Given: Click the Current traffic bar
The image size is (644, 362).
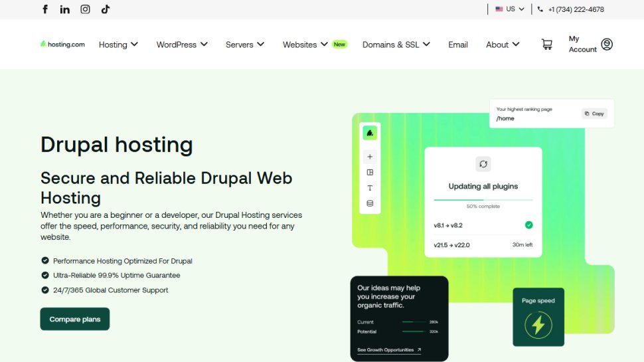Looking at the screenshot, I should 414,321.
